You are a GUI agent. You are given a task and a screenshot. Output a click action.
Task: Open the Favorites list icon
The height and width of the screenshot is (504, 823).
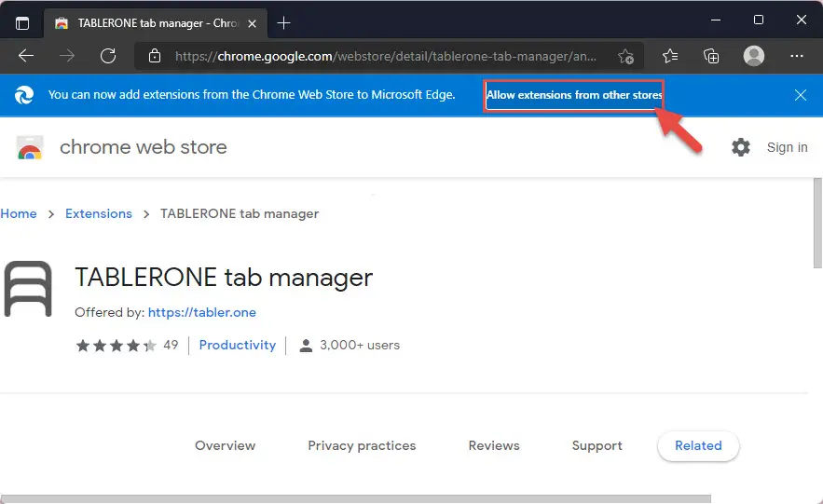click(x=670, y=56)
